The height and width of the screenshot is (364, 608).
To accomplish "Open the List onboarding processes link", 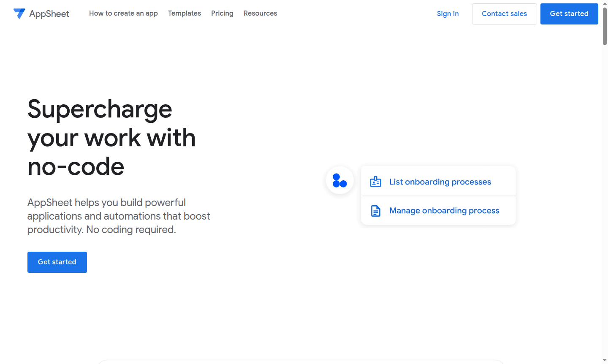I will (x=440, y=182).
